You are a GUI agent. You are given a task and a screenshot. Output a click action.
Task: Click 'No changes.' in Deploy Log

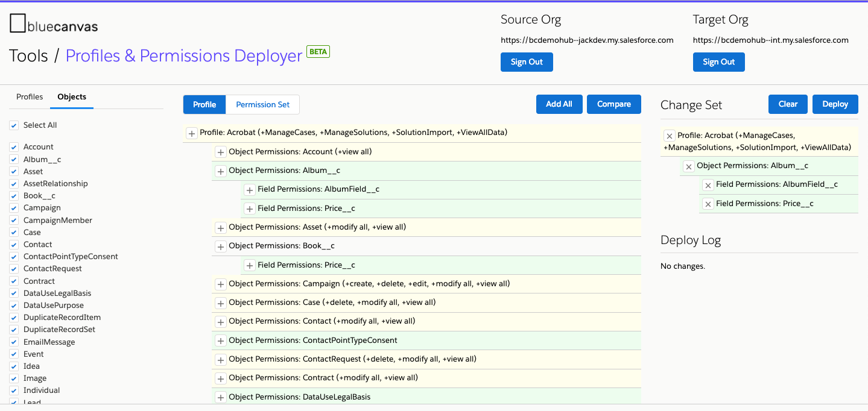click(x=683, y=266)
